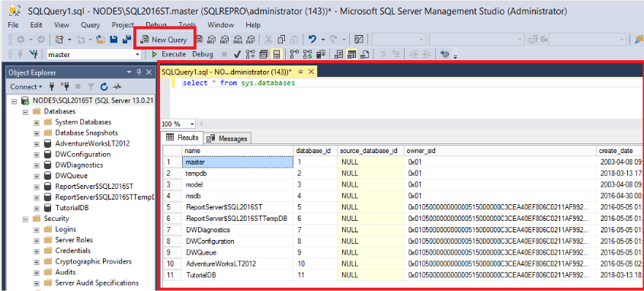This screenshot has height=291, width=644.
Task: Toggle the Results to Grid option
Action: point(351,54)
